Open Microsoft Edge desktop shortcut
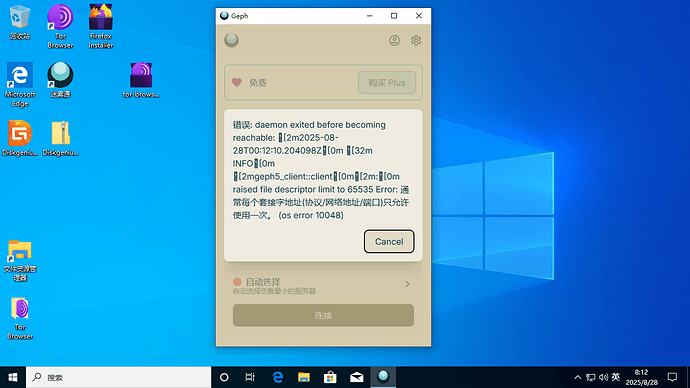690x388 pixels. coord(20,84)
